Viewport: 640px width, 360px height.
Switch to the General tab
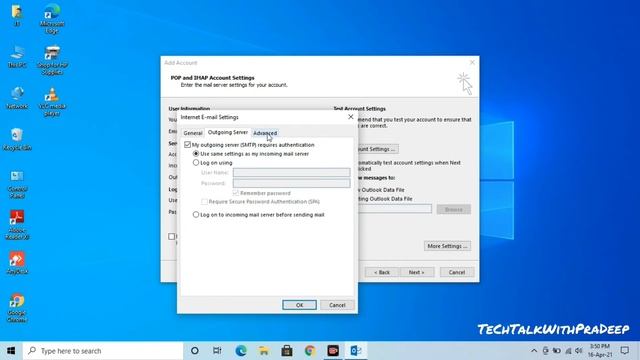[x=193, y=133]
